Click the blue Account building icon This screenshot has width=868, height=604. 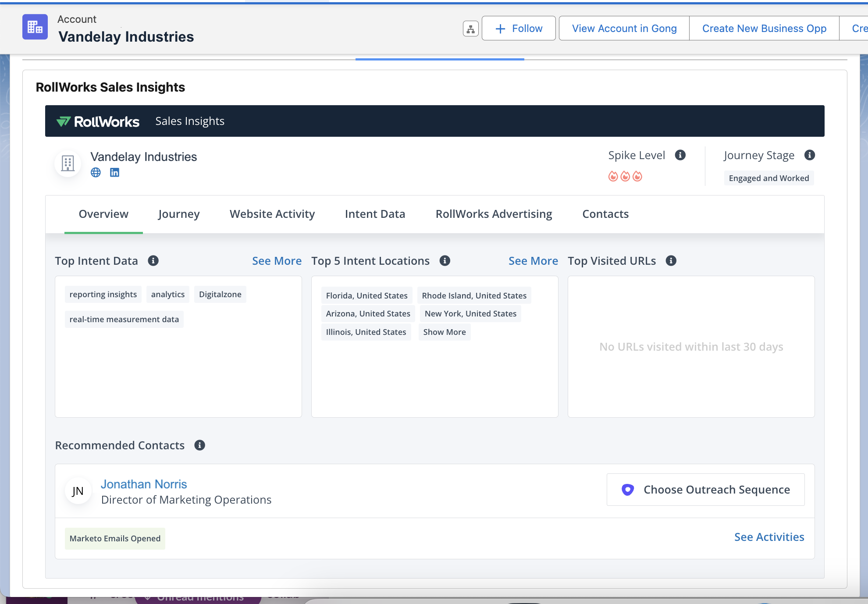pos(35,27)
